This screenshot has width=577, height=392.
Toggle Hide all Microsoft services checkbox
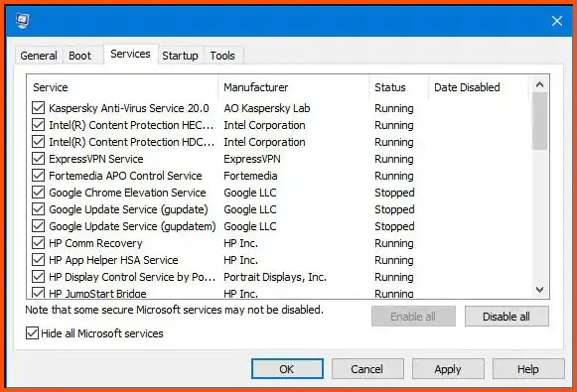coord(32,333)
